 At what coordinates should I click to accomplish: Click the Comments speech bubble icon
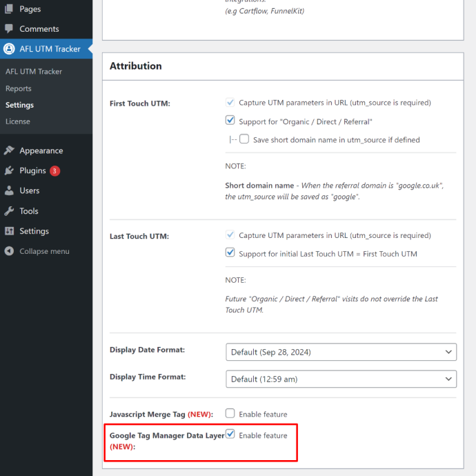coord(9,28)
